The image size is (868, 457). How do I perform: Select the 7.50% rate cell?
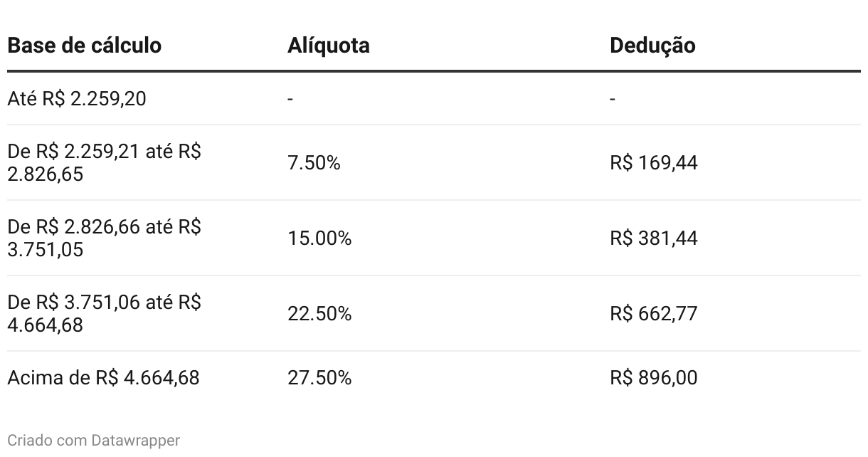314,163
